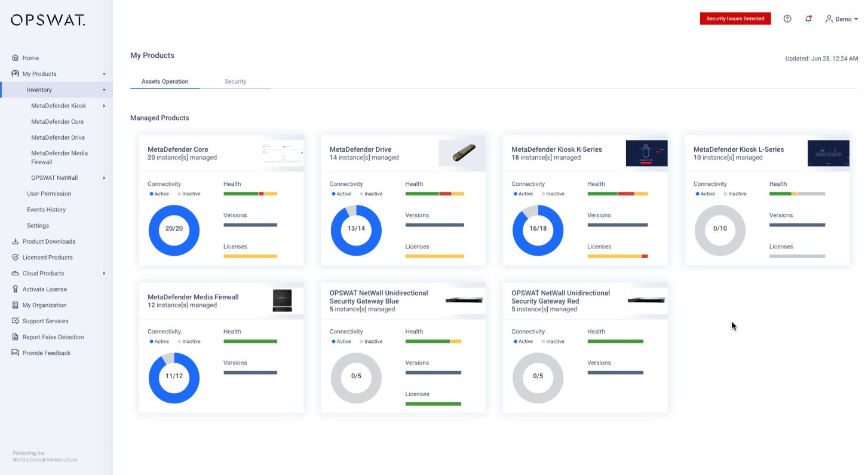Click the Security Issues Detected button
Viewport: 868px width, 475px height.
[735, 19]
